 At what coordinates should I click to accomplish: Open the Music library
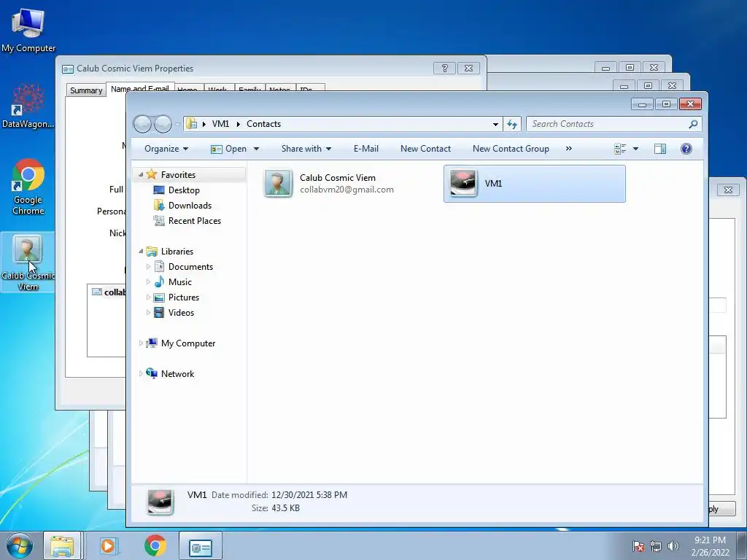click(179, 282)
